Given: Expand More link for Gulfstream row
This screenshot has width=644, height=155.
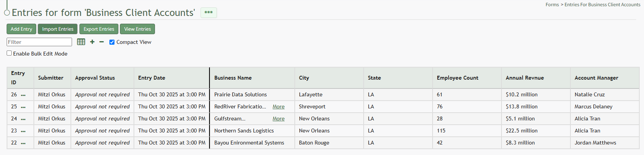Looking at the screenshot, I should click(x=278, y=118).
